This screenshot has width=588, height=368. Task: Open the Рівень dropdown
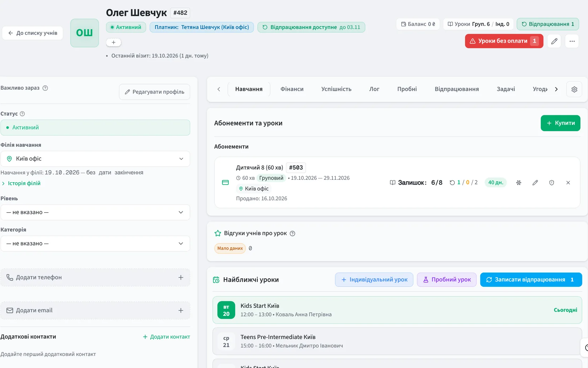coord(95,212)
